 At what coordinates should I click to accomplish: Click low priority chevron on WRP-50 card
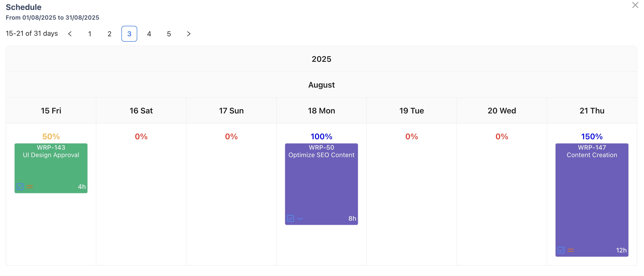(x=300, y=218)
